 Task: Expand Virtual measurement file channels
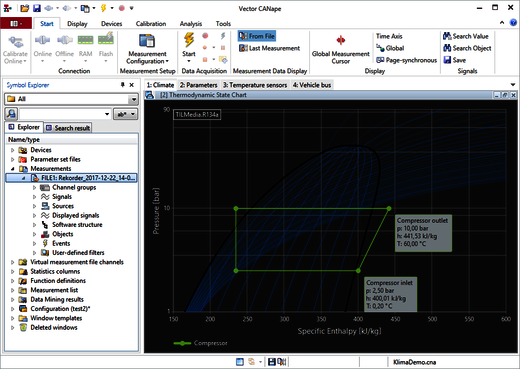click(x=13, y=262)
